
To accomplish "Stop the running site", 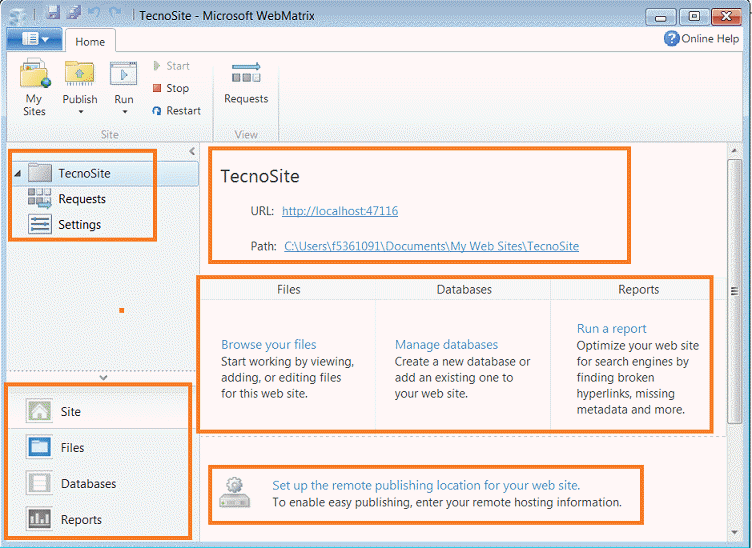I will [x=171, y=88].
